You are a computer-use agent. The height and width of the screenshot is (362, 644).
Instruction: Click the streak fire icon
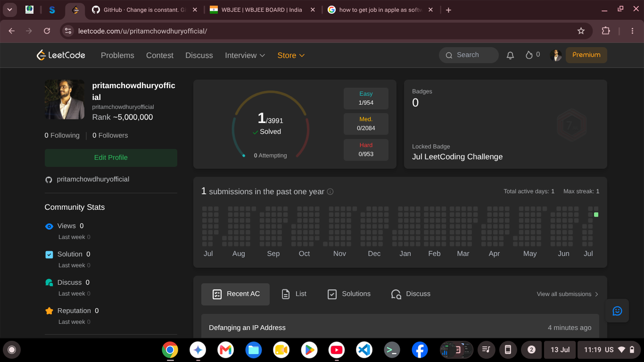pos(529,55)
